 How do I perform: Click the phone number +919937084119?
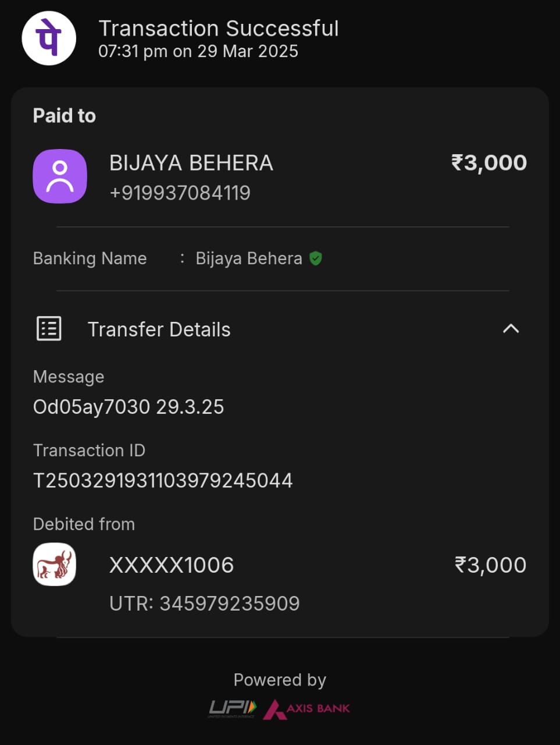point(180,193)
